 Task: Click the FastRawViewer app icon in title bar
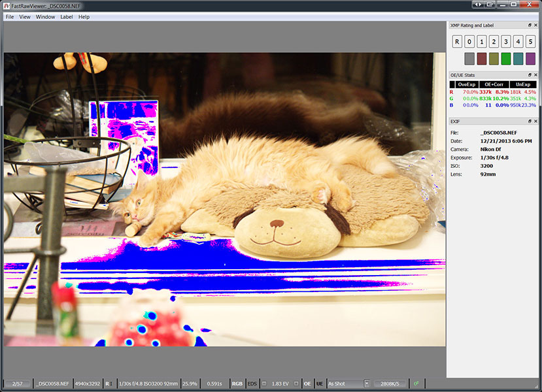(5, 5)
